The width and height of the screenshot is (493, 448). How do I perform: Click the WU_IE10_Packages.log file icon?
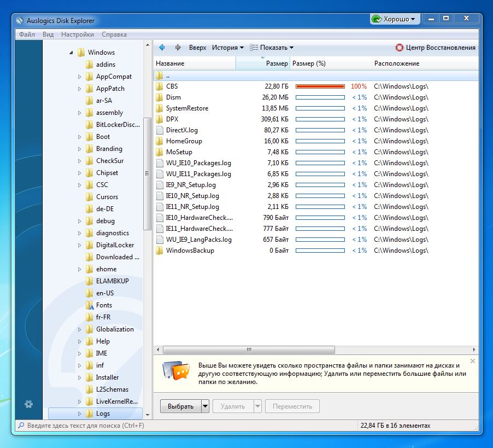(160, 163)
